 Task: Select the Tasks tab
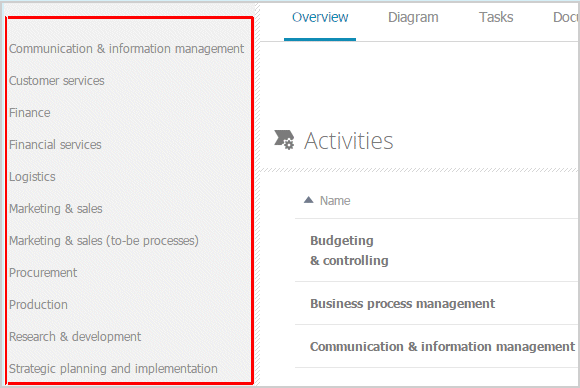(x=496, y=17)
